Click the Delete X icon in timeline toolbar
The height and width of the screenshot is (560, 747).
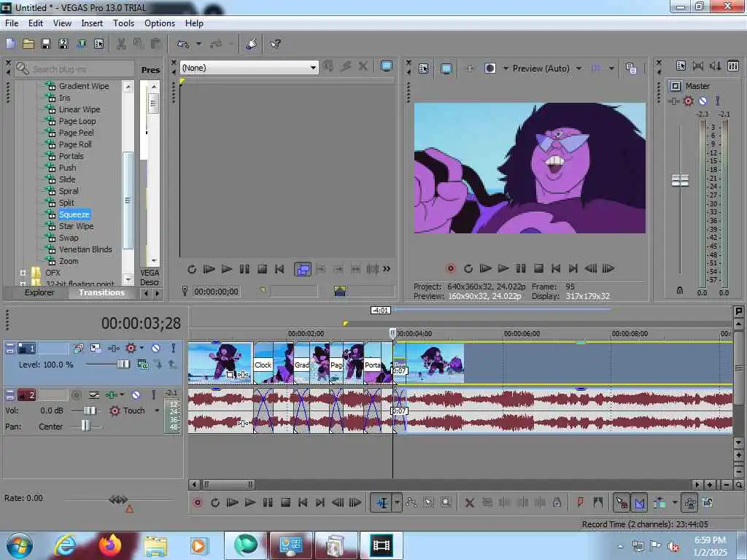tap(469, 502)
